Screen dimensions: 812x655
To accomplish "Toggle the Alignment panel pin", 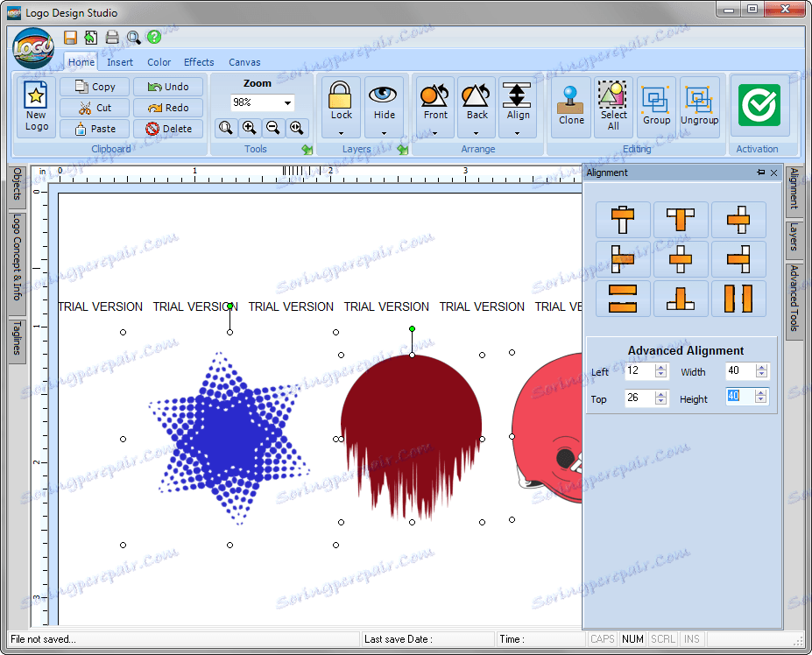I will (x=760, y=173).
